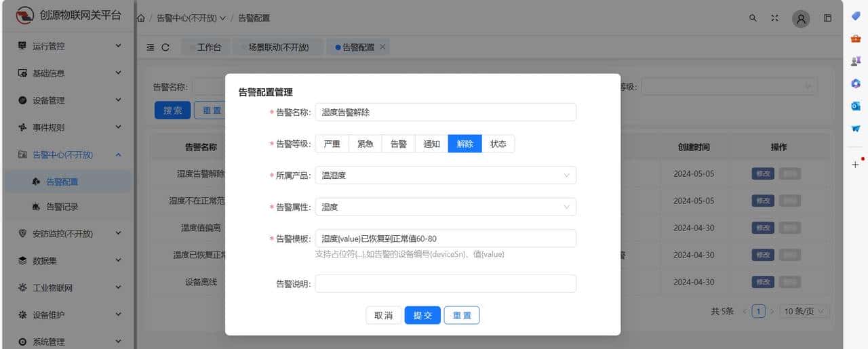Click 提交 to submit the form
This screenshot has width=868, height=349.
[422, 315]
